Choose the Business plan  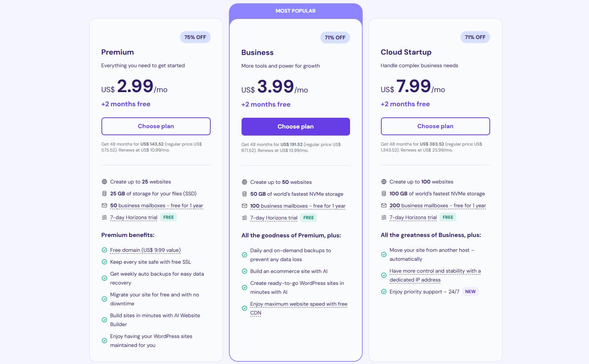click(x=295, y=126)
